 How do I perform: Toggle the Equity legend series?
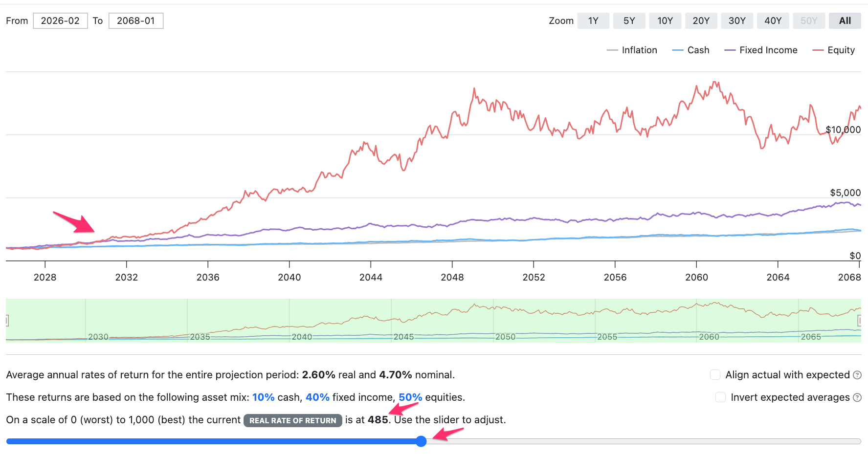[x=834, y=50]
